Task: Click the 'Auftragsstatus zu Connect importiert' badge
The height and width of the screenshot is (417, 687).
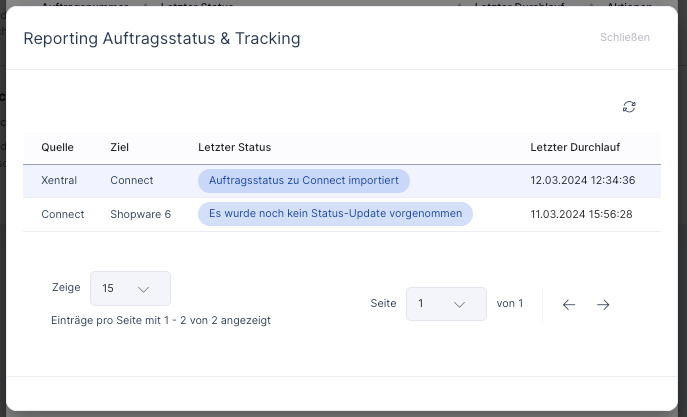Action: 304,181
